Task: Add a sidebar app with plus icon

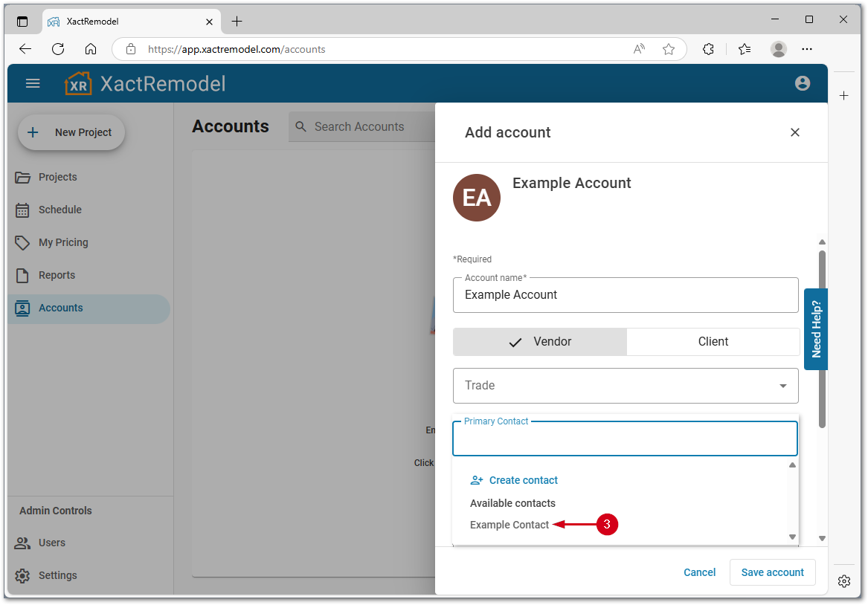Action: [843, 96]
